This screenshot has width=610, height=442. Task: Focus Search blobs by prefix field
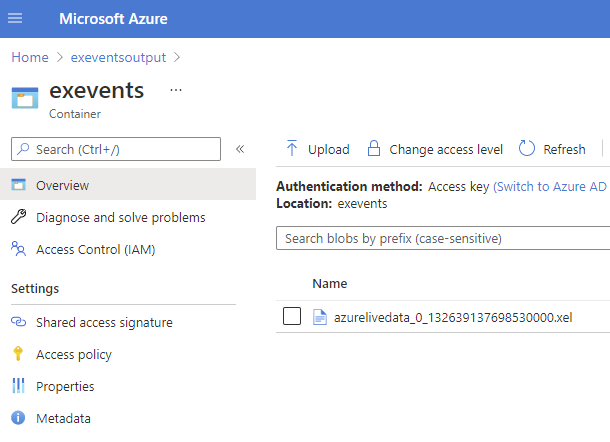pyautogui.click(x=443, y=238)
